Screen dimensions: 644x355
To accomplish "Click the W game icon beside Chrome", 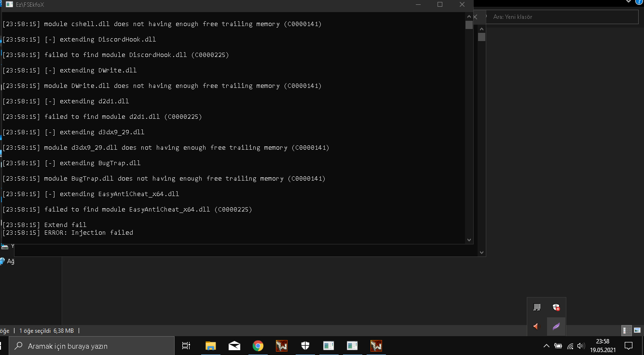I will 282,346.
